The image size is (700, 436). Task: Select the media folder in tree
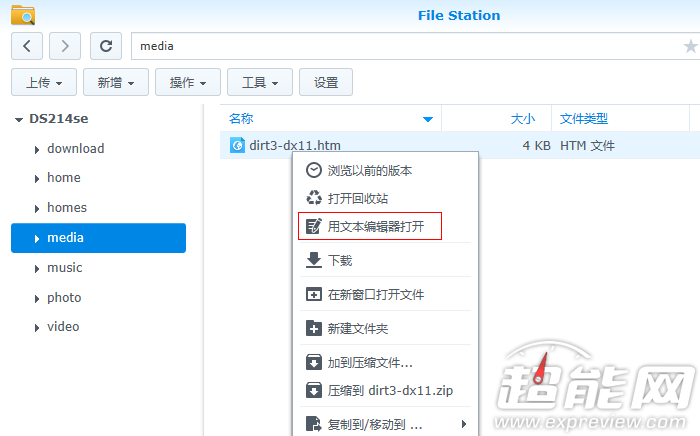coord(98,238)
